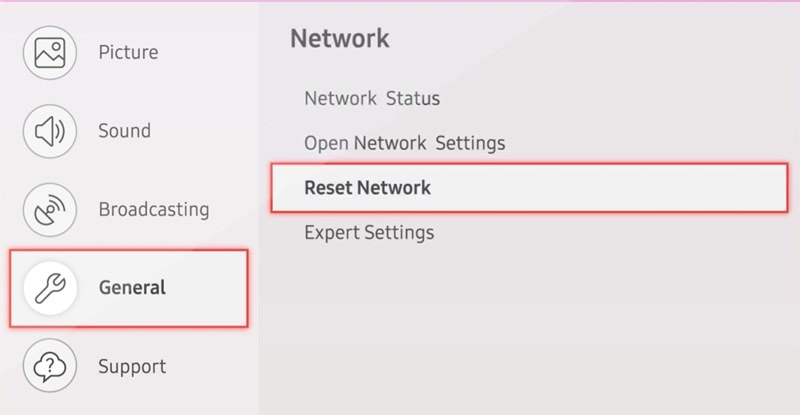Screen dimensions: 800x415
Task: Select the Picture landscape icon
Action: click(50, 53)
